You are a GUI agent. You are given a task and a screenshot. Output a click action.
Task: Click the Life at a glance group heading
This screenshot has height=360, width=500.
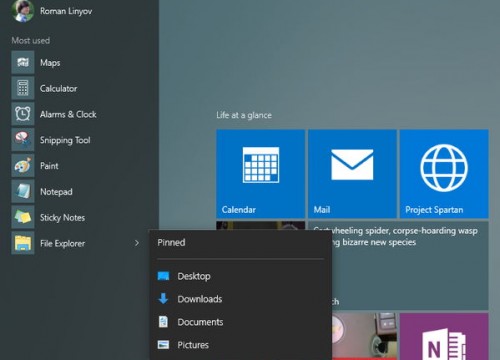pos(244,115)
